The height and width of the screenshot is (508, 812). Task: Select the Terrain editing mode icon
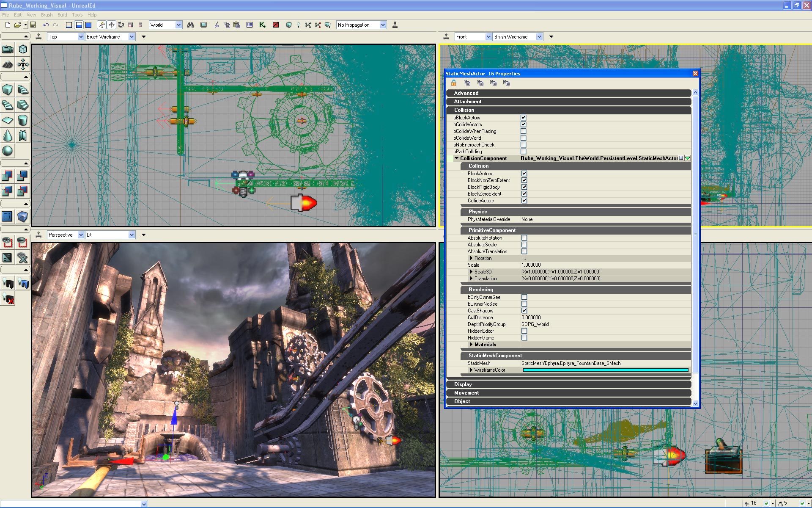point(8,64)
